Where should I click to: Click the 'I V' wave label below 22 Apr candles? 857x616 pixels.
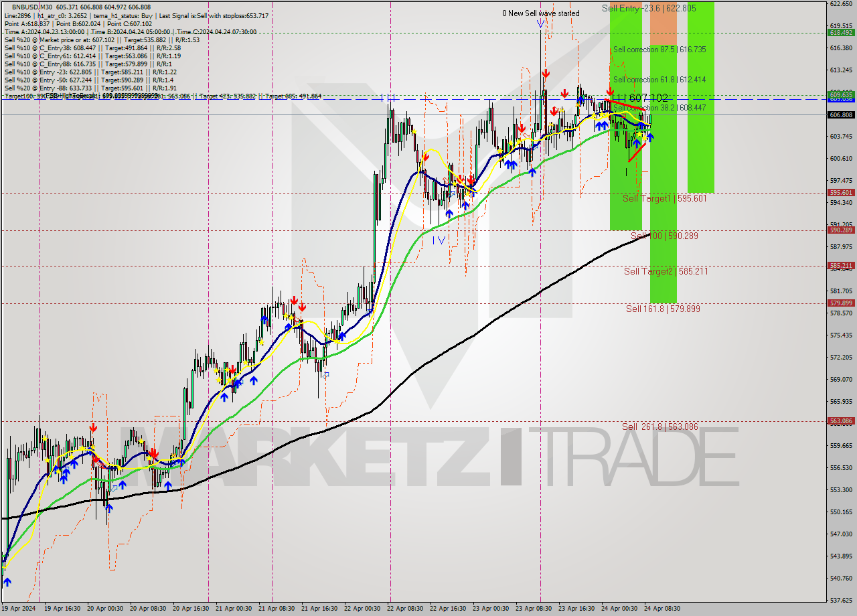(x=439, y=240)
